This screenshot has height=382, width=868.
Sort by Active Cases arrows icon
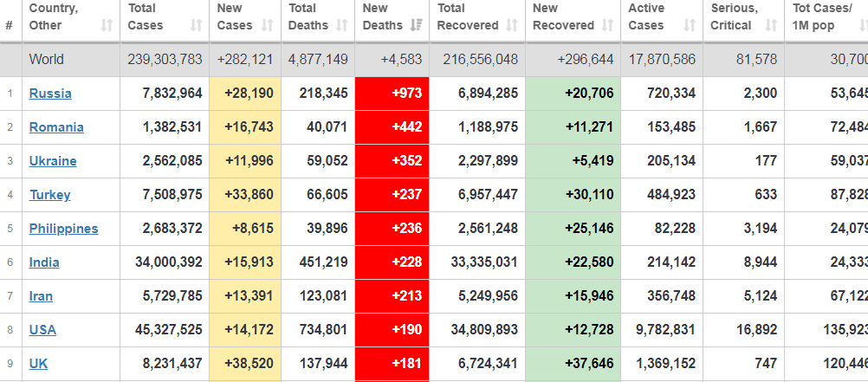pos(690,25)
